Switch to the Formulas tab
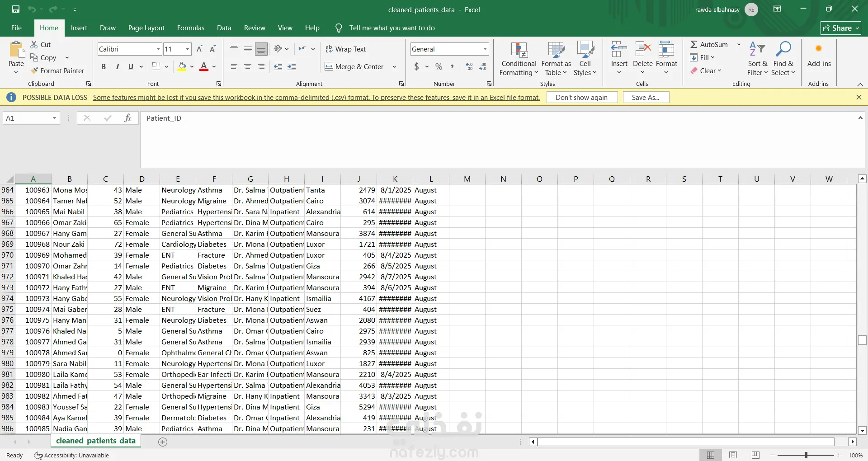The width and height of the screenshot is (868, 461). tap(191, 28)
